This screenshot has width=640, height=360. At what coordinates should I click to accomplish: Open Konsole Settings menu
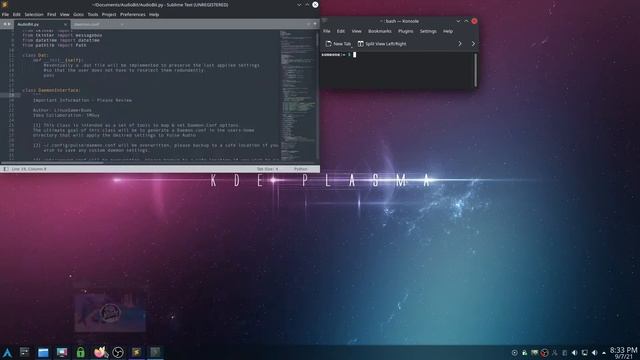[x=428, y=31]
